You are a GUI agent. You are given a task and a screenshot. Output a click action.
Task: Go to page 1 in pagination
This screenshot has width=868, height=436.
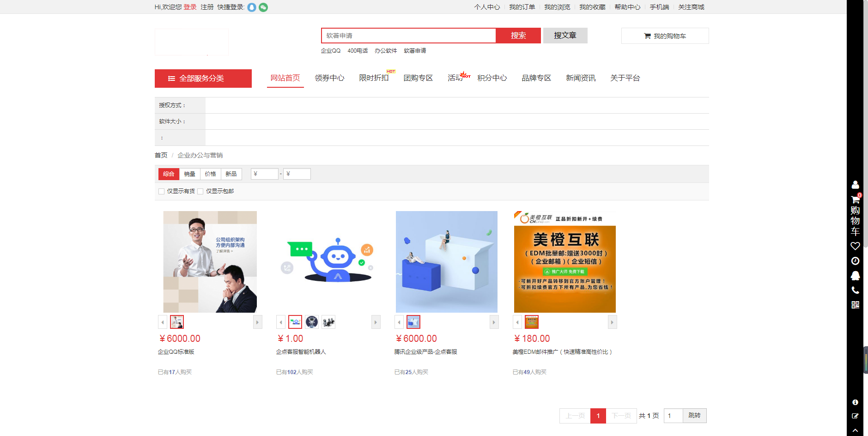pos(598,416)
